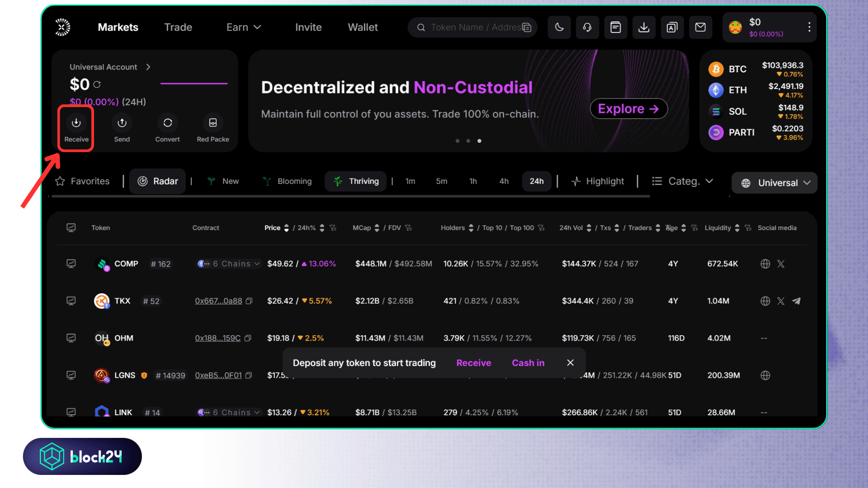
Task: Click the MCap/FDV filter funnel icon
Action: tap(408, 228)
